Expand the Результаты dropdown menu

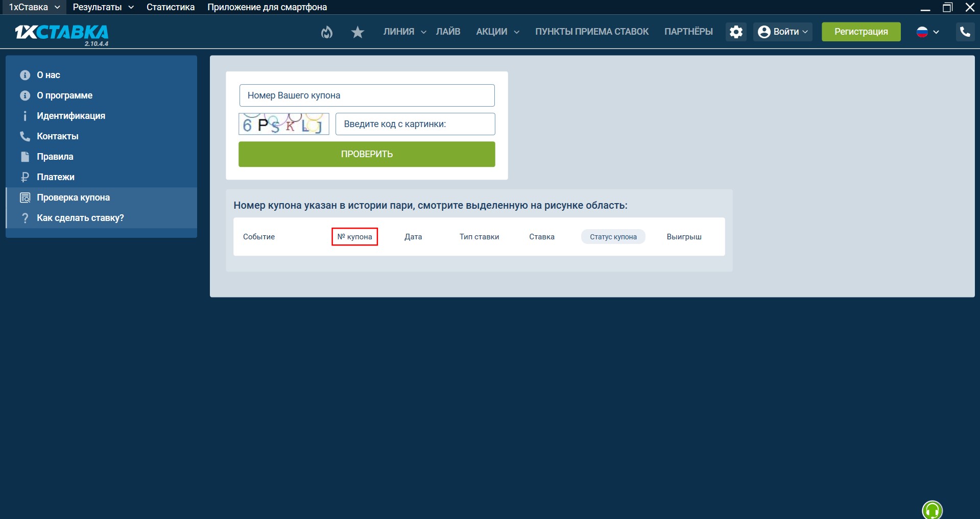tap(131, 7)
